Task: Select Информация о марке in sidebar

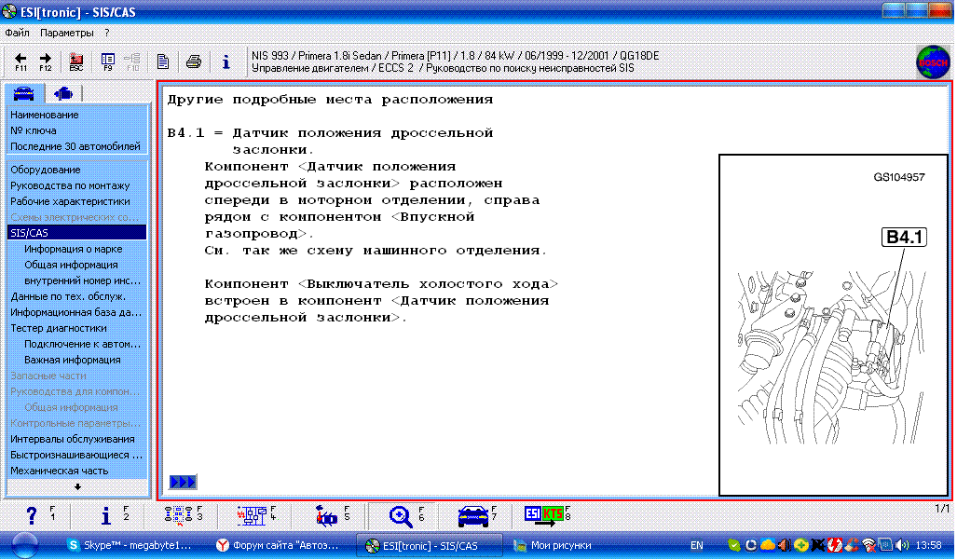Action: click(x=74, y=249)
